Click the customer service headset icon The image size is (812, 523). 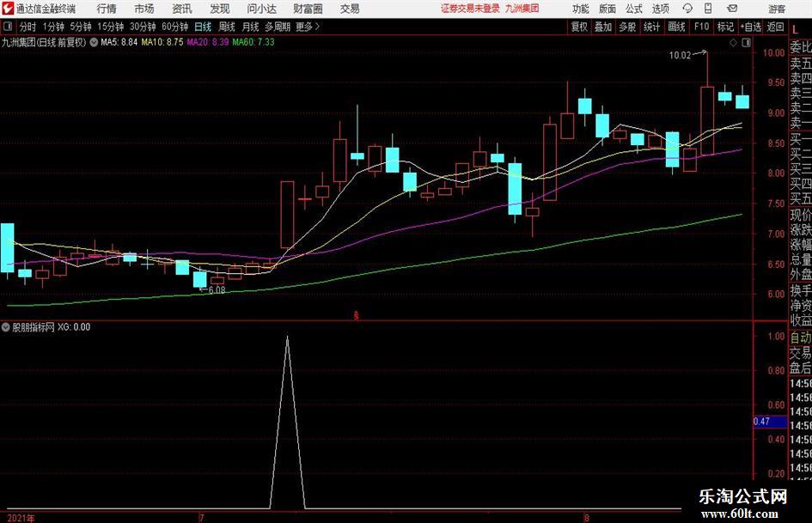pyautogui.click(x=687, y=9)
